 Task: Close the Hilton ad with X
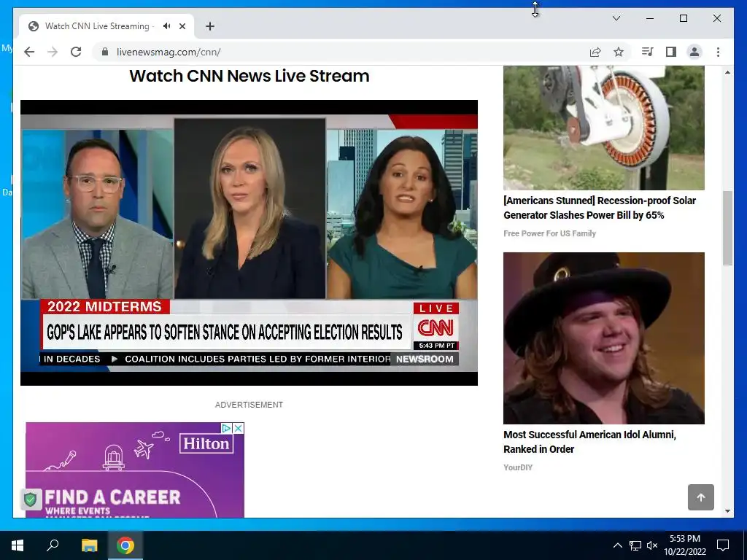click(x=239, y=428)
